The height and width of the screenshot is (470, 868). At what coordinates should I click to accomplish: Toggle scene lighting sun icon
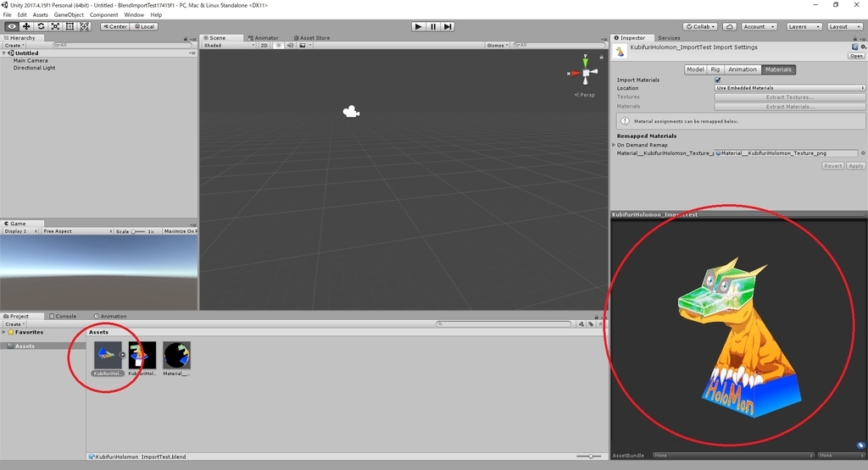pos(278,46)
